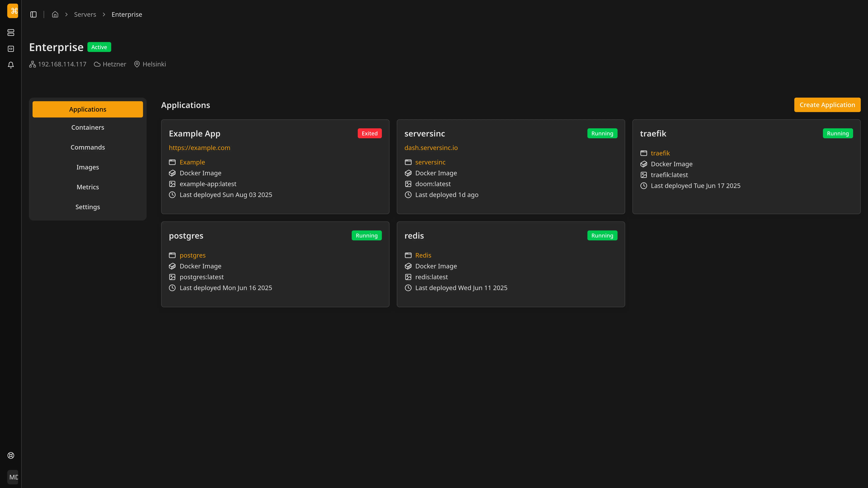Screen dimensions: 868x488
Task: Click the Redis project link
Action: tap(423, 255)
